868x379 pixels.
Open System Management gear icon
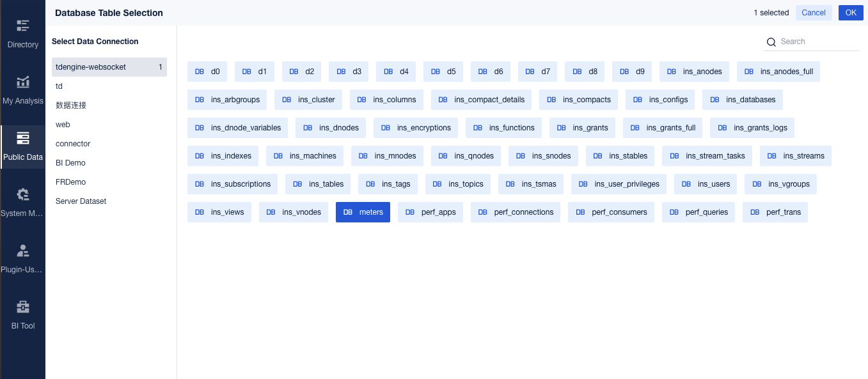(23, 194)
